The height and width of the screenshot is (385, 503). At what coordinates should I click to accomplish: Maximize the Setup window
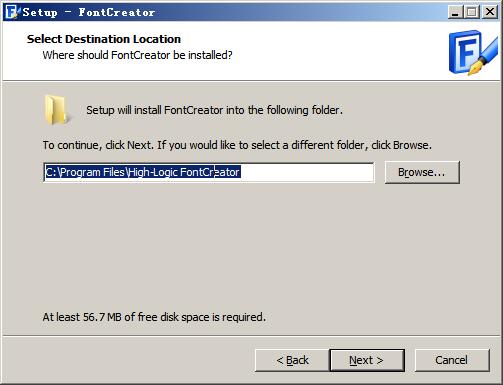tap(472, 12)
